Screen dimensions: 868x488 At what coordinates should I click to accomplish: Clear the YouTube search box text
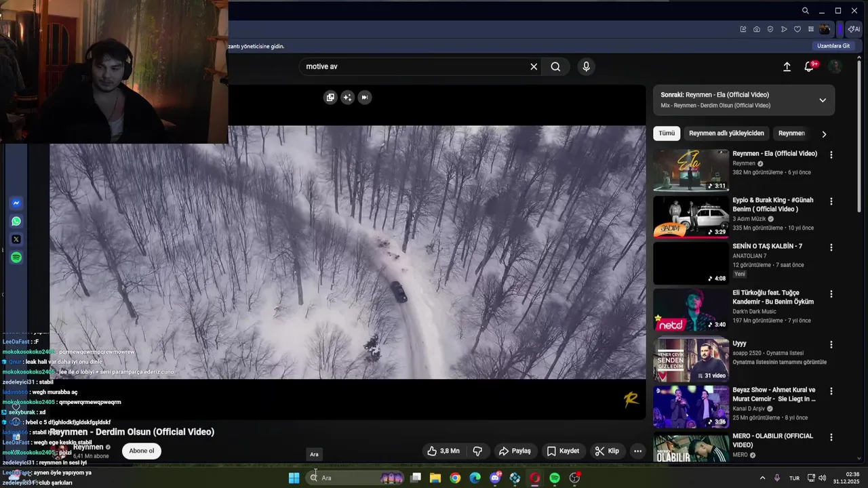[534, 66]
